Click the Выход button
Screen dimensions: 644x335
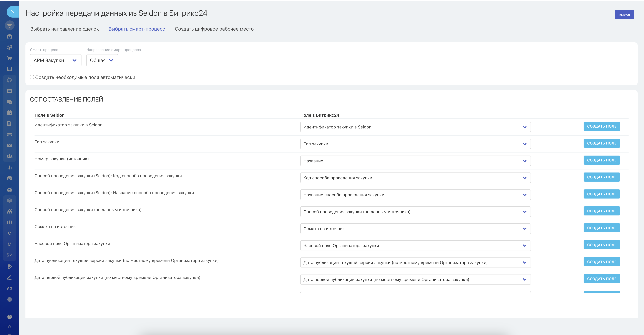click(x=624, y=15)
